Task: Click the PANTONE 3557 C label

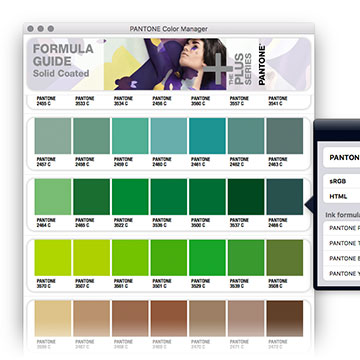Action: coord(239,101)
